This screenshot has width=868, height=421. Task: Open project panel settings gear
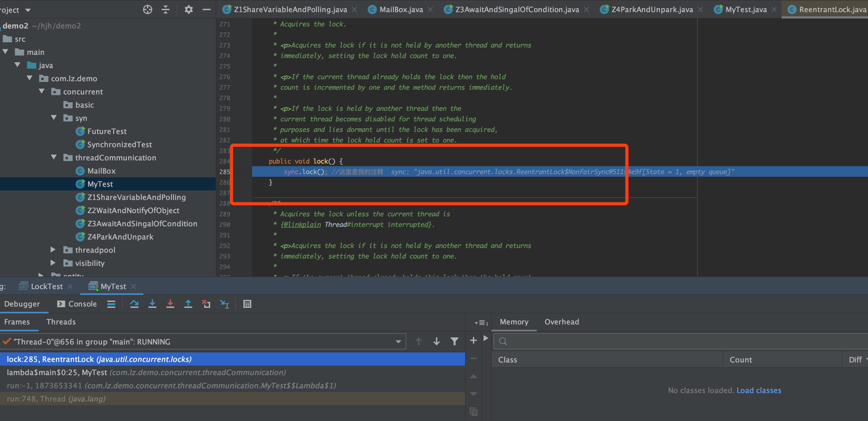pos(189,9)
